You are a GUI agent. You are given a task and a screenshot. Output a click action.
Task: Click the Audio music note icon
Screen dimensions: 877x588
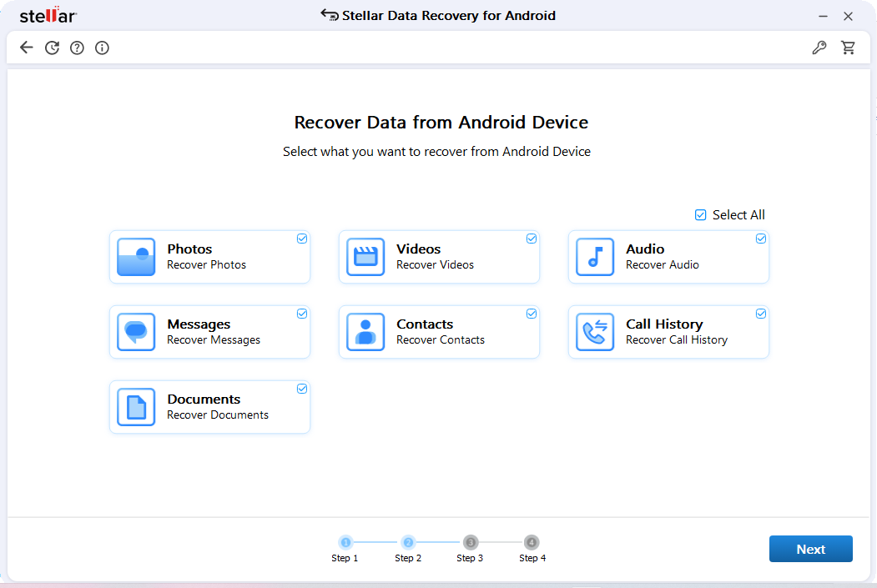pos(595,257)
